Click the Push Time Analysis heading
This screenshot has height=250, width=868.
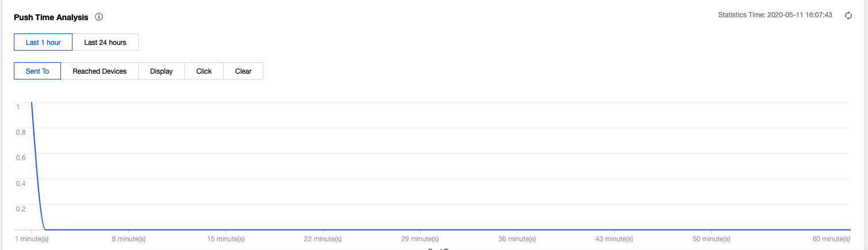(51, 17)
